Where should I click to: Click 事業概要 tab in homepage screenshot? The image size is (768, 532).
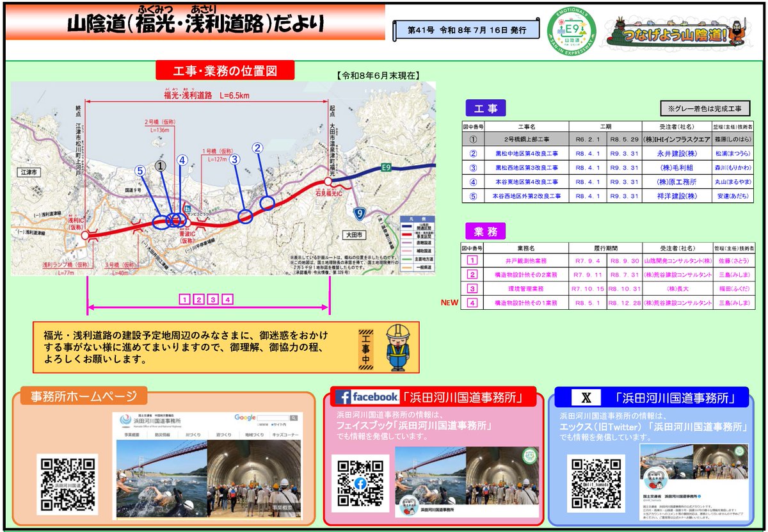tap(131, 435)
